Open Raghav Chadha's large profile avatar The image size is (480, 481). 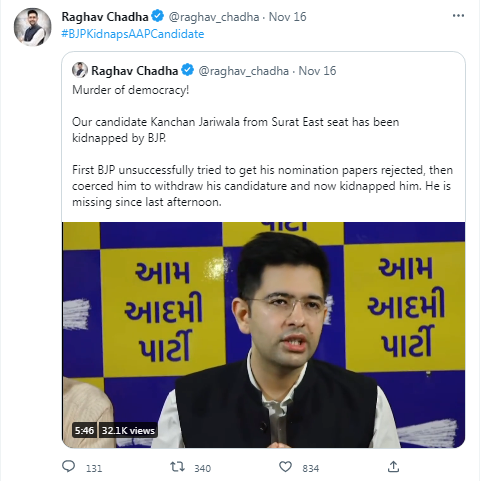tap(33, 27)
